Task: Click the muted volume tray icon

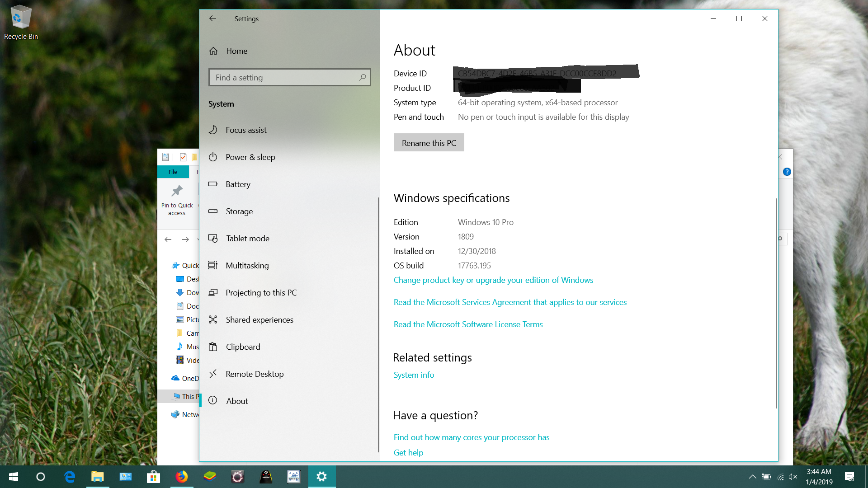Action: pyautogui.click(x=793, y=477)
